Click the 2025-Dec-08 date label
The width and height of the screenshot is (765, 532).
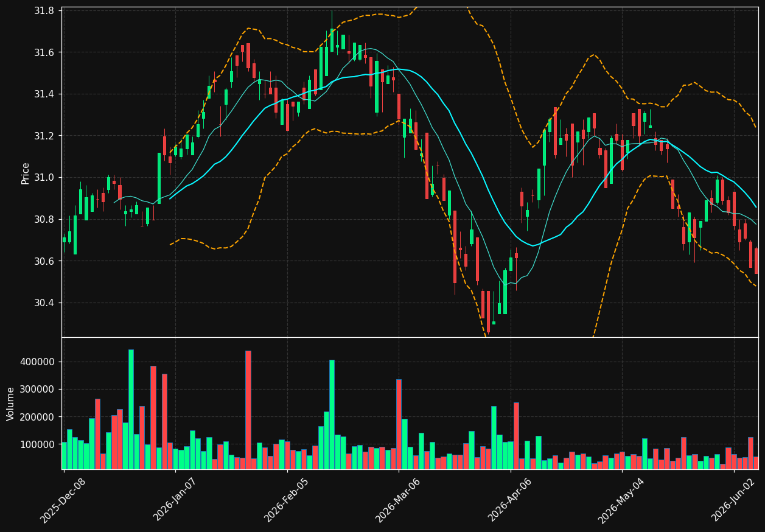[63, 500]
